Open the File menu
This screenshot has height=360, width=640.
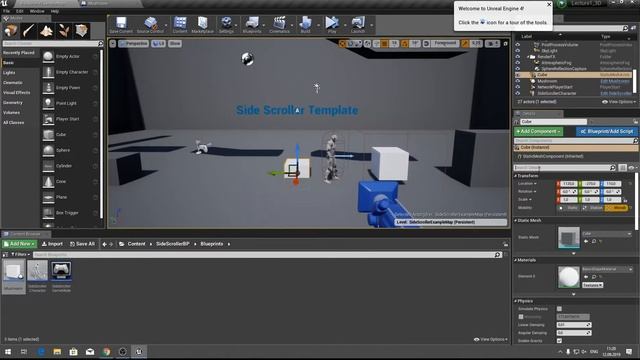click(x=7, y=11)
